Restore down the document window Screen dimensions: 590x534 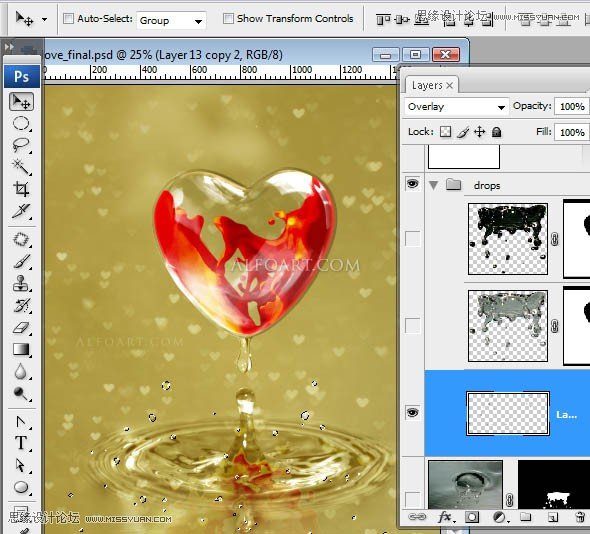tap(415, 55)
